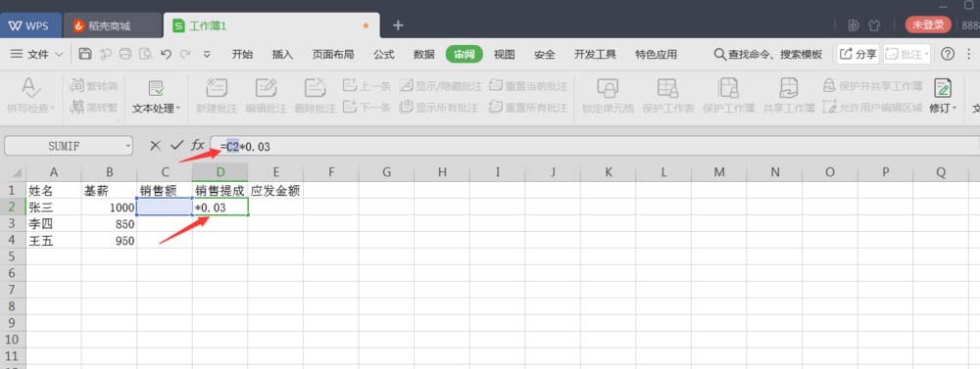Select column D header
Screen dimensions: 980x369
(x=220, y=173)
